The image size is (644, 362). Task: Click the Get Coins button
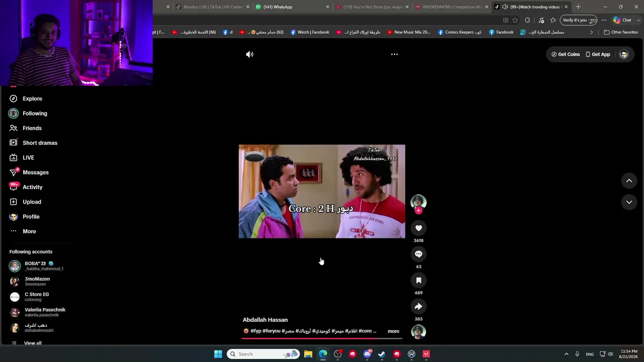566,54
